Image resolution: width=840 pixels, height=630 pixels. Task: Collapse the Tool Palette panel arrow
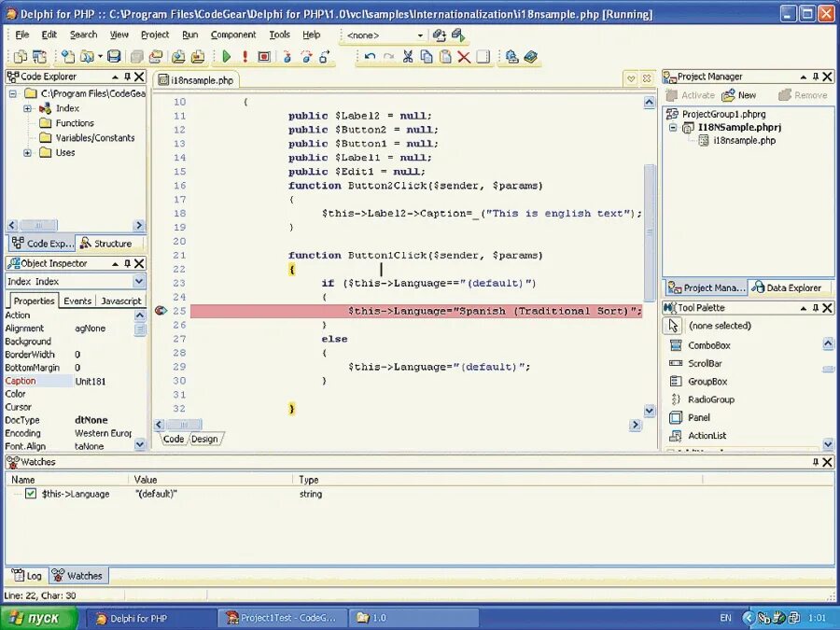(x=803, y=308)
